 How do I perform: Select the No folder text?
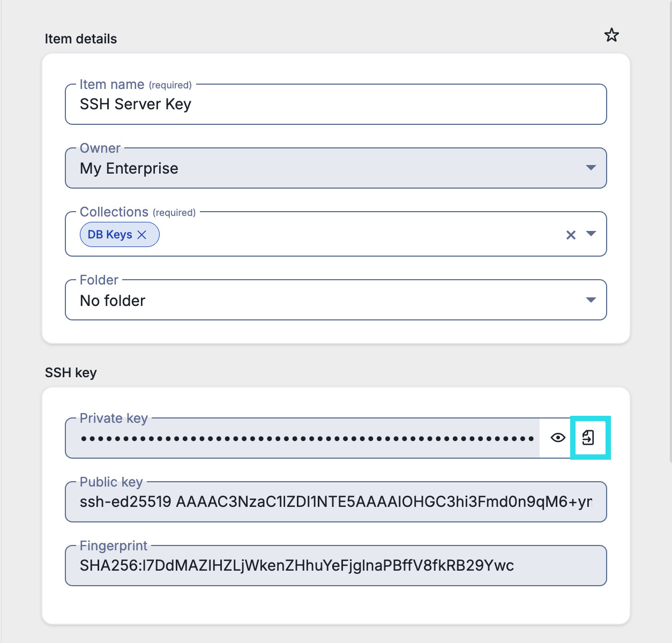tap(113, 301)
